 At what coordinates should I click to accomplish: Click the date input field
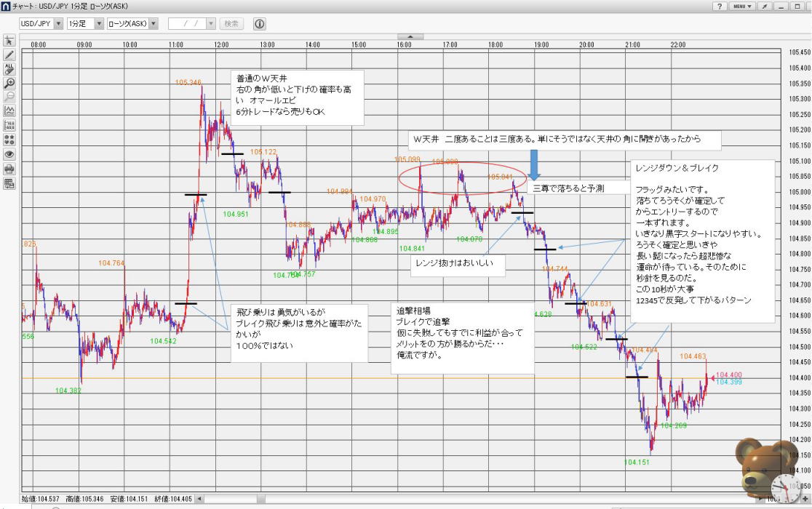coord(187,24)
